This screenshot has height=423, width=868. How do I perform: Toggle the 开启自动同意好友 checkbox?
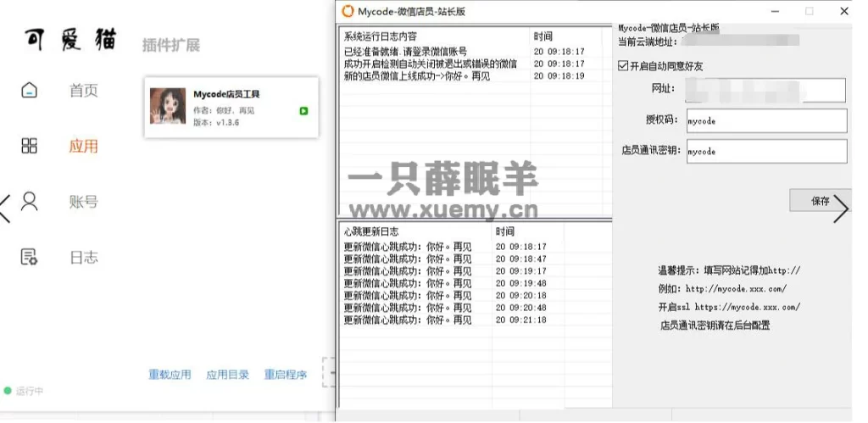point(623,66)
